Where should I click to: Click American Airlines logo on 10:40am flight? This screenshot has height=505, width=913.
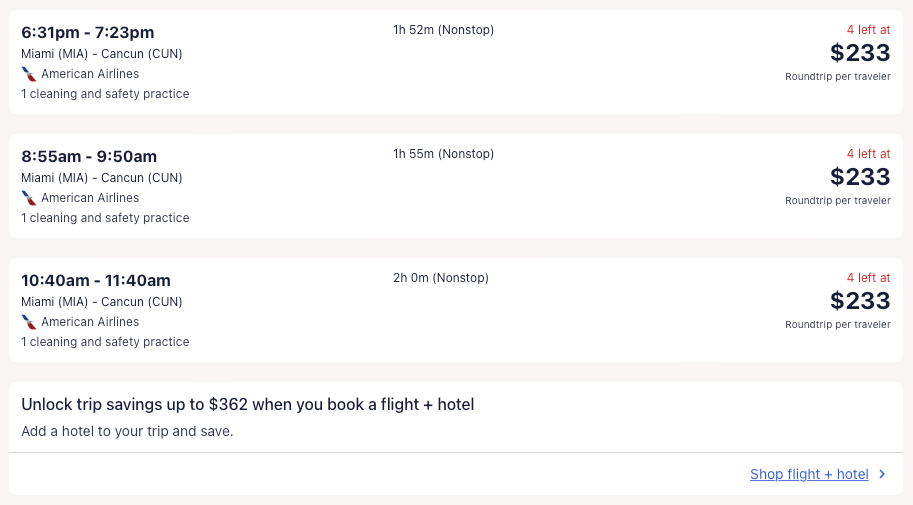click(29, 322)
